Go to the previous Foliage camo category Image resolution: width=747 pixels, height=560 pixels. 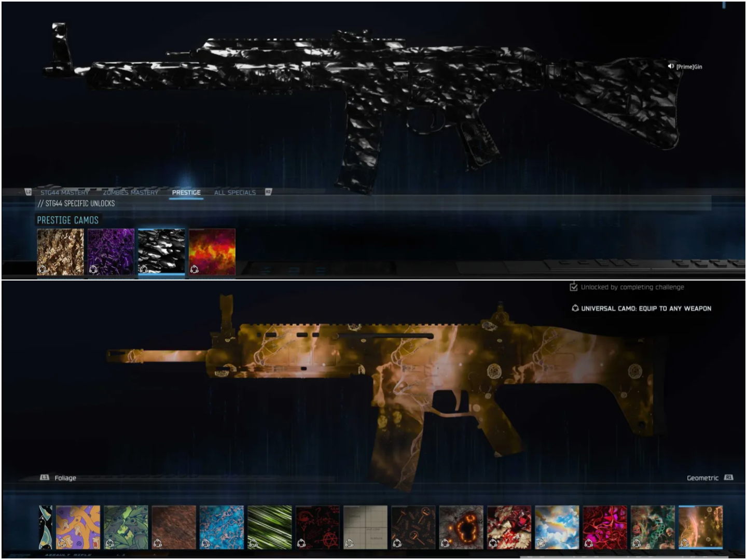pyautogui.click(x=65, y=478)
